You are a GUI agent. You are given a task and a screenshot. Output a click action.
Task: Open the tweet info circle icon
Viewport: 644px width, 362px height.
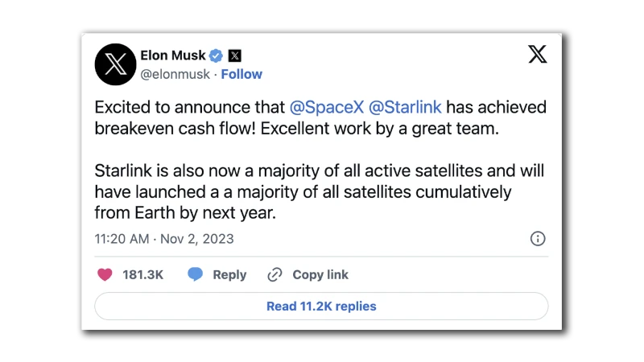[538, 238]
